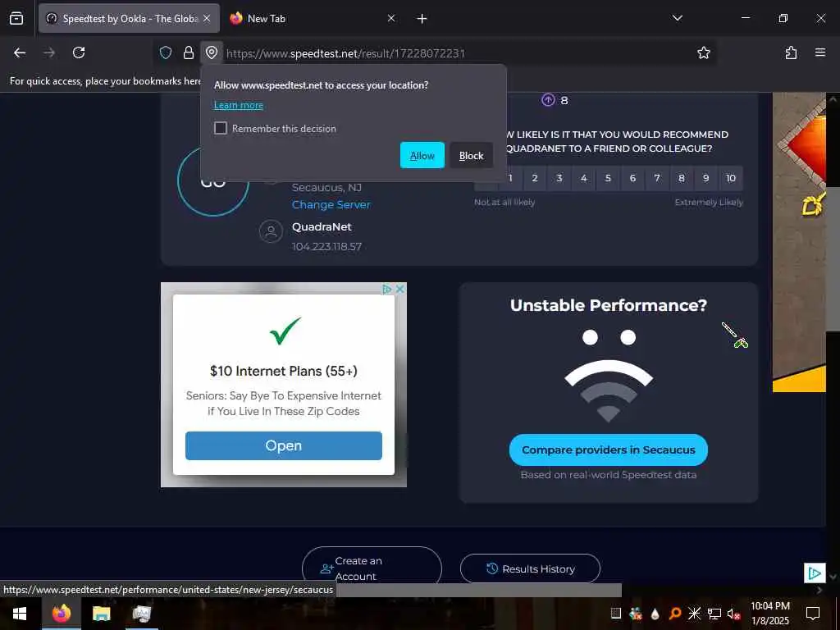Click the location permission pin icon
This screenshot has width=840, height=630.
tap(212, 52)
